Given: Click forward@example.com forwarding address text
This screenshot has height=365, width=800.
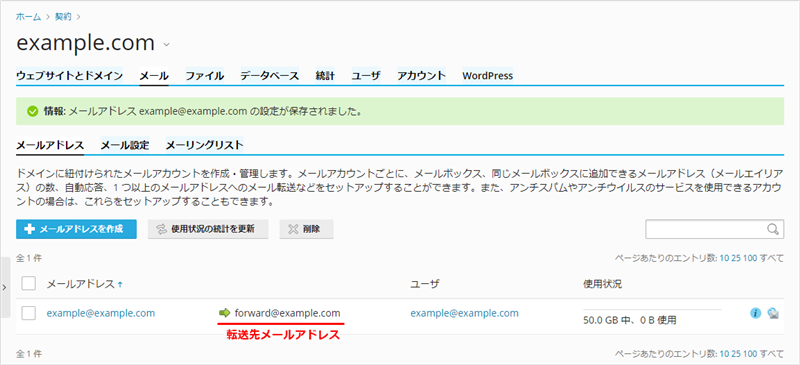Looking at the screenshot, I should [x=287, y=313].
